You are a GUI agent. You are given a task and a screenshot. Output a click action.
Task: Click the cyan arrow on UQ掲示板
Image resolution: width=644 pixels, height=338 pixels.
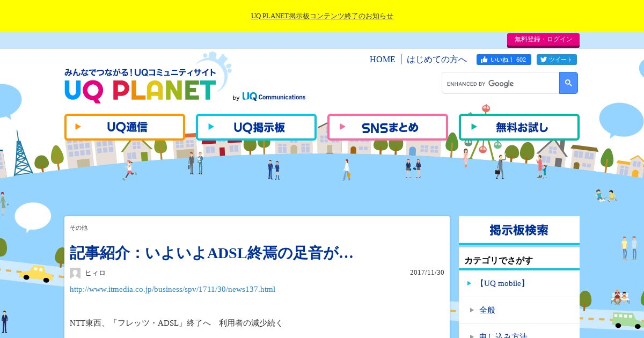[211, 127]
